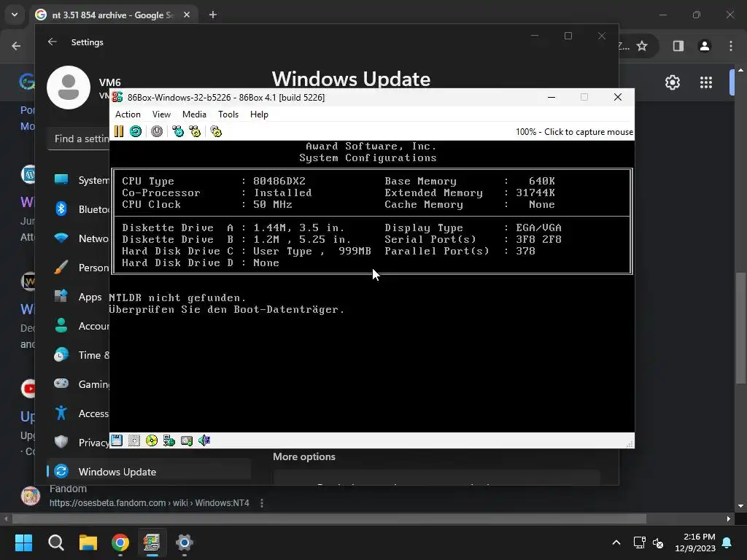Open the View menu in 86Box
Image resolution: width=747 pixels, height=560 pixels.
[161, 114]
